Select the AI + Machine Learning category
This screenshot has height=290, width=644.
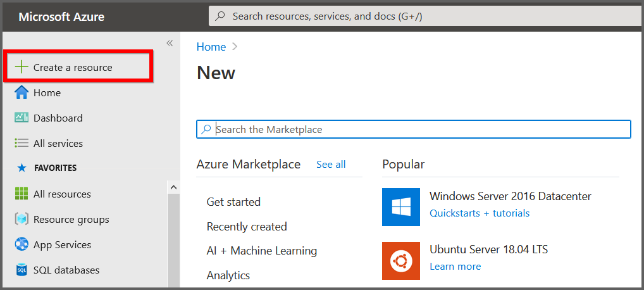point(261,251)
